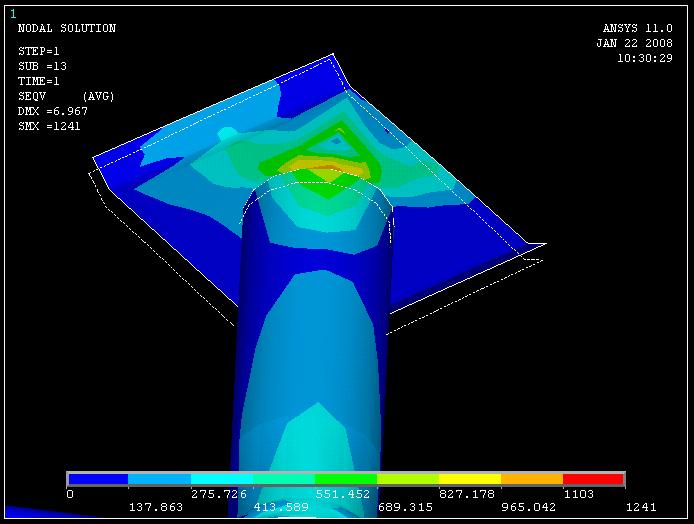Screen dimensions: 694x524
Task: Click the legend value 137.863
Action: click(x=156, y=507)
